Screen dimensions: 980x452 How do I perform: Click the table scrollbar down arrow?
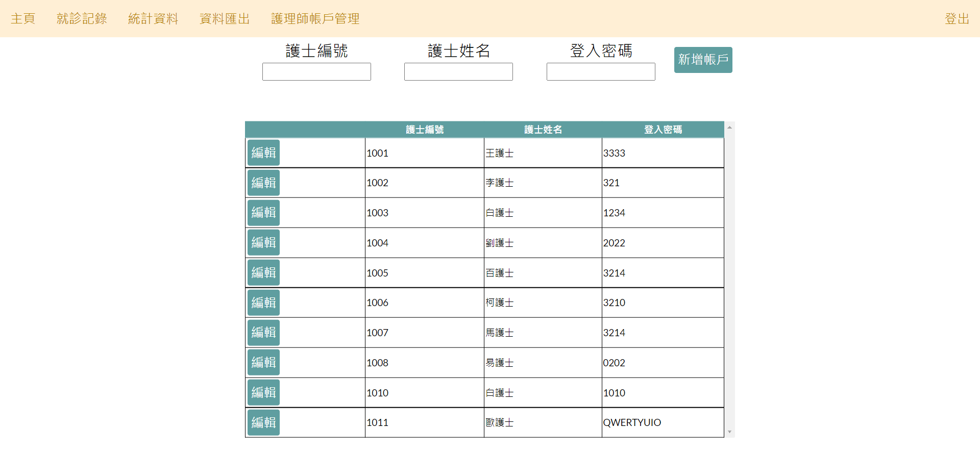(x=729, y=432)
